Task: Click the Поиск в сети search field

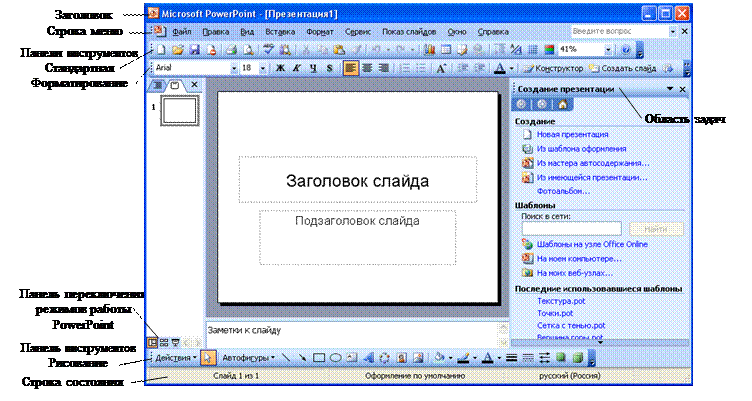Action: [x=572, y=229]
